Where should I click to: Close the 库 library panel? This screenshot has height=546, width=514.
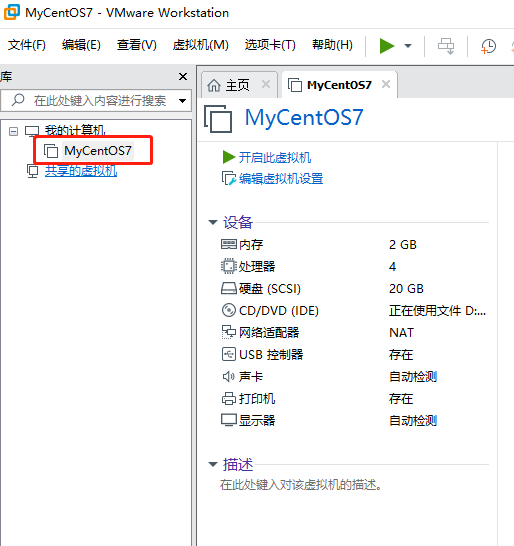[x=183, y=77]
